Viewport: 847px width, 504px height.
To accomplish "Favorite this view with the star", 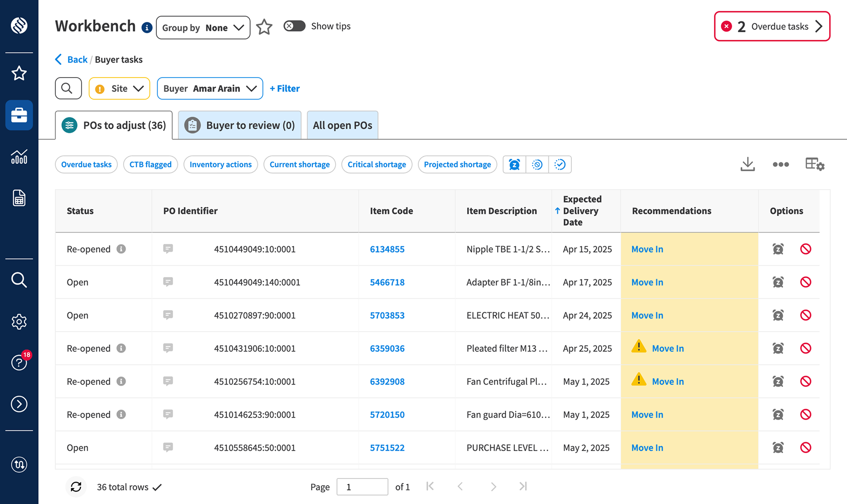I will [264, 27].
